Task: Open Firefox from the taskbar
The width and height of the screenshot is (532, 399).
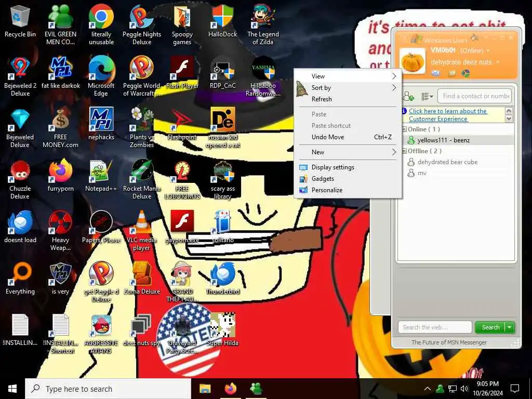Action: (x=230, y=389)
